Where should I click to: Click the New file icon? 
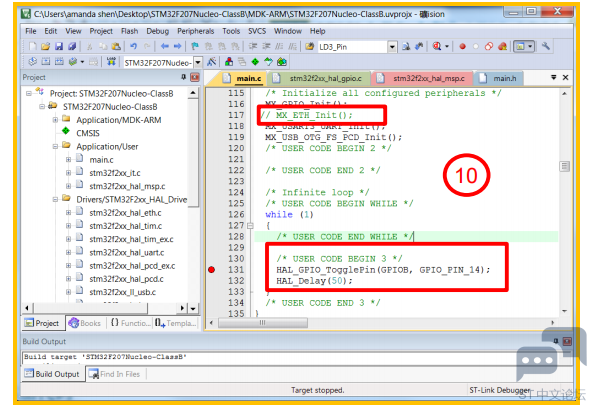tap(33, 46)
